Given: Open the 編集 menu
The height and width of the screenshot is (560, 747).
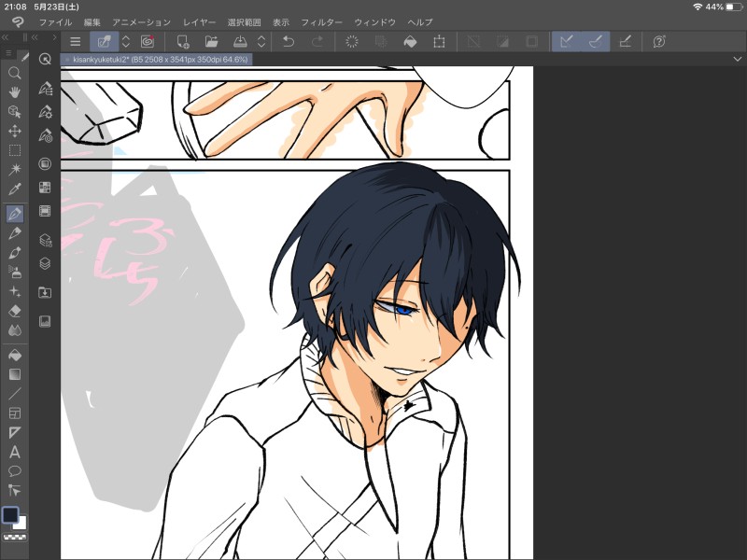Looking at the screenshot, I should 92,22.
